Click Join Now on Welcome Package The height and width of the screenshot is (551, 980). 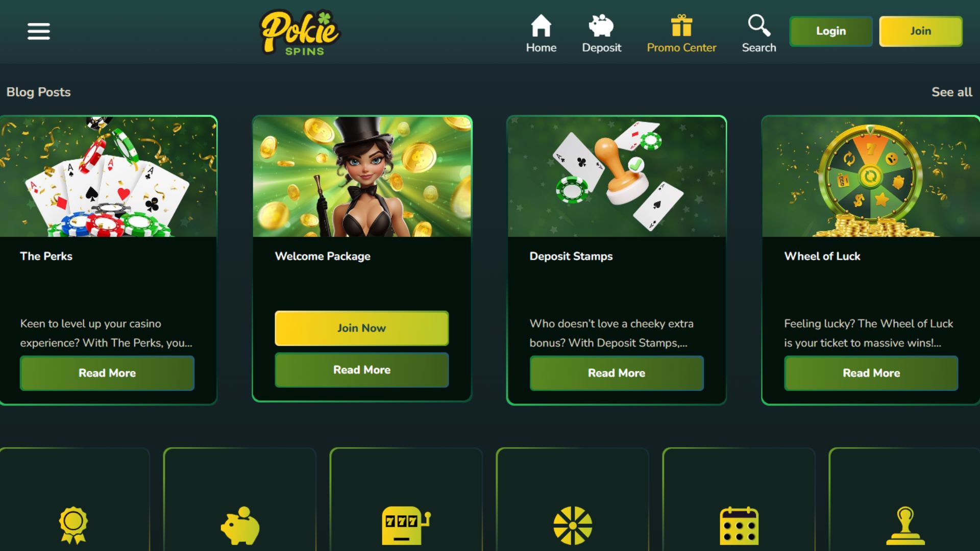pyautogui.click(x=362, y=328)
